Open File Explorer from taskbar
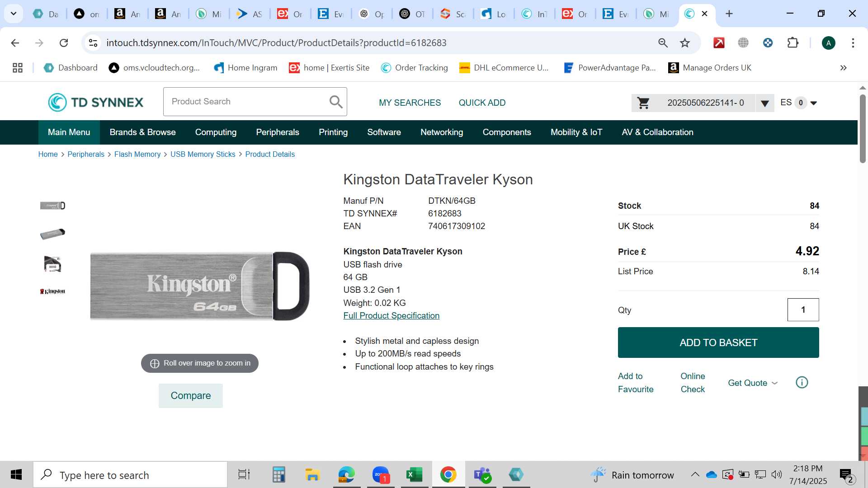Viewport: 868px width, 488px height. click(312, 475)
